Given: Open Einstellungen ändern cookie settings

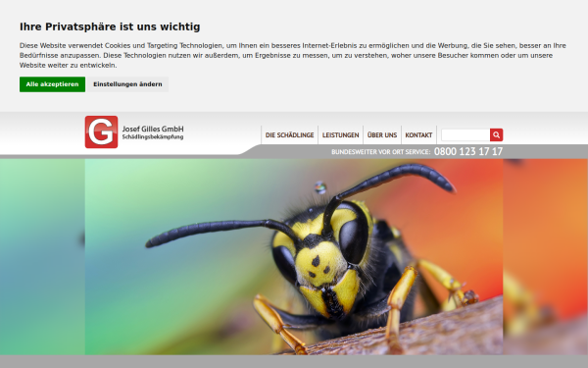Looking at the screenshot, I should point(127,84).
